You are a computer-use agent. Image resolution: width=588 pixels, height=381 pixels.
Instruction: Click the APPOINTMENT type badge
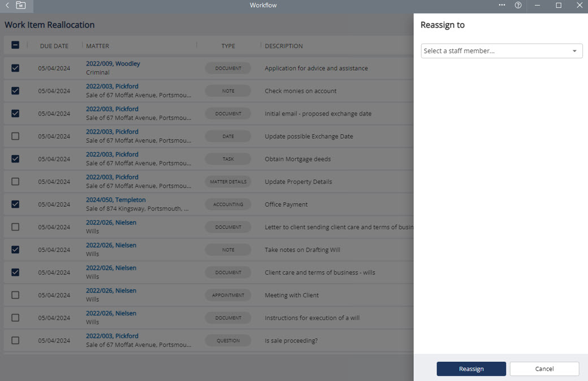pos(228,295)
